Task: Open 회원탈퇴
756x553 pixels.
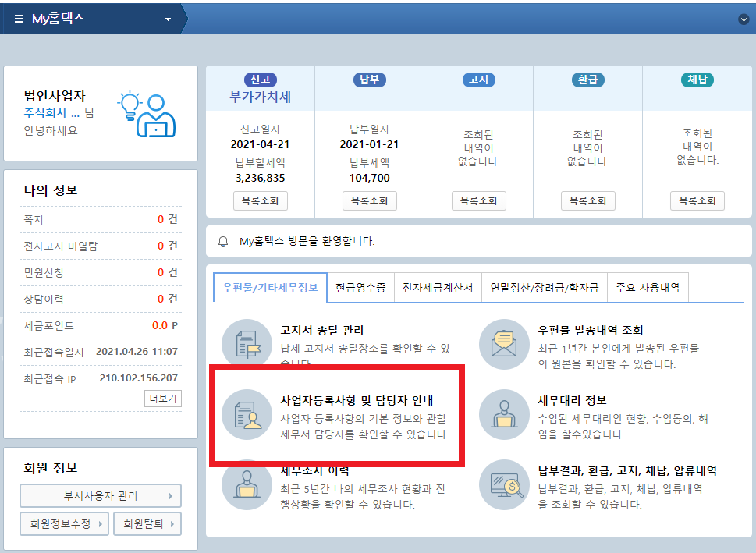Action: (147, 523)
